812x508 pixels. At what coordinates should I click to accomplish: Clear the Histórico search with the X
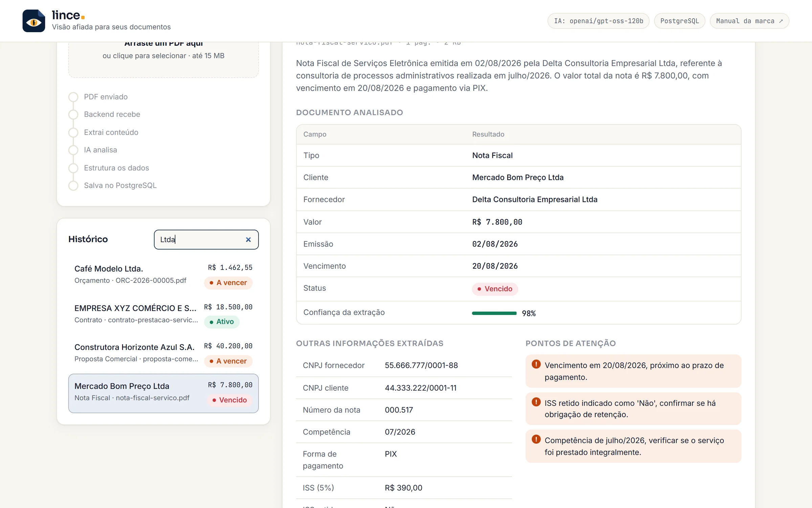tap(248, 240)
